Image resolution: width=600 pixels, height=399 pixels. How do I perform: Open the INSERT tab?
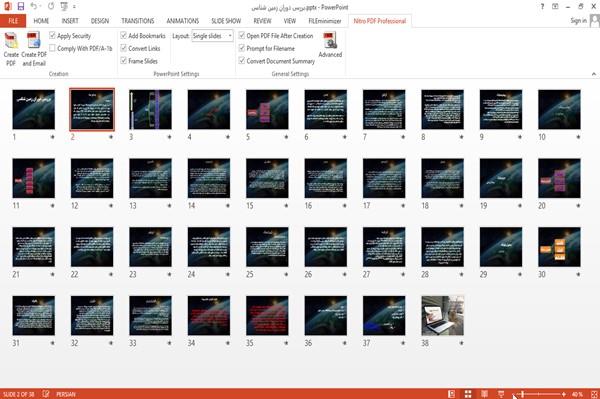(70, 21)
